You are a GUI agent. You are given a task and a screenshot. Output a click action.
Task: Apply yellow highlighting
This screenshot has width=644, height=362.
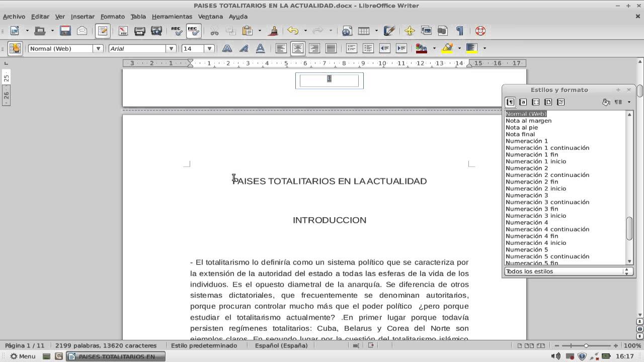click(447, 48)
